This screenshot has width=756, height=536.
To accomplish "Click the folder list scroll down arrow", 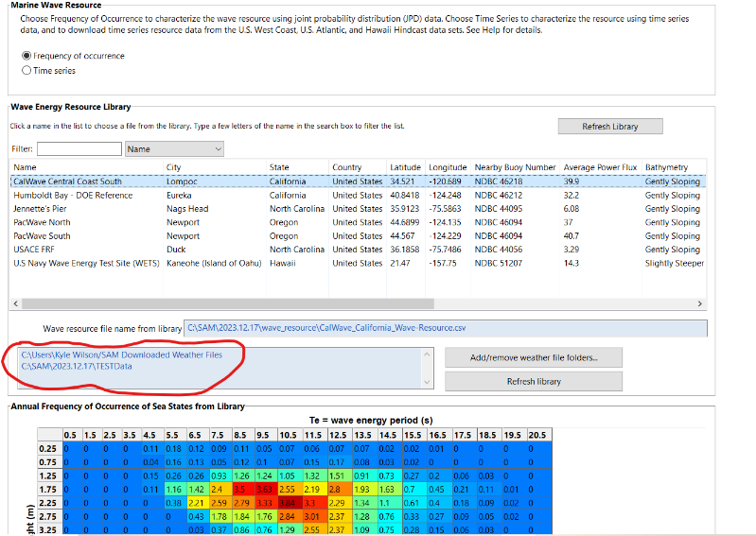I will coord(426,382).
